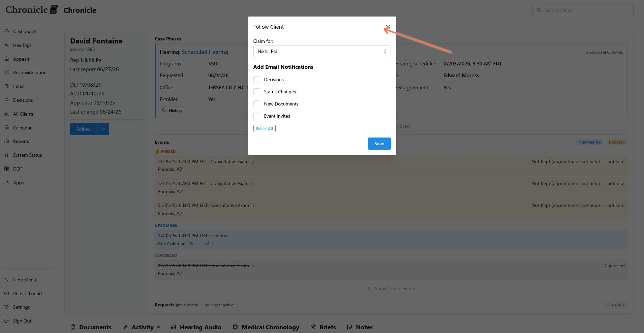Click the Notes icon
This screenshot has height=333, width=644.
pyautogui.click(x=349, y=327)
